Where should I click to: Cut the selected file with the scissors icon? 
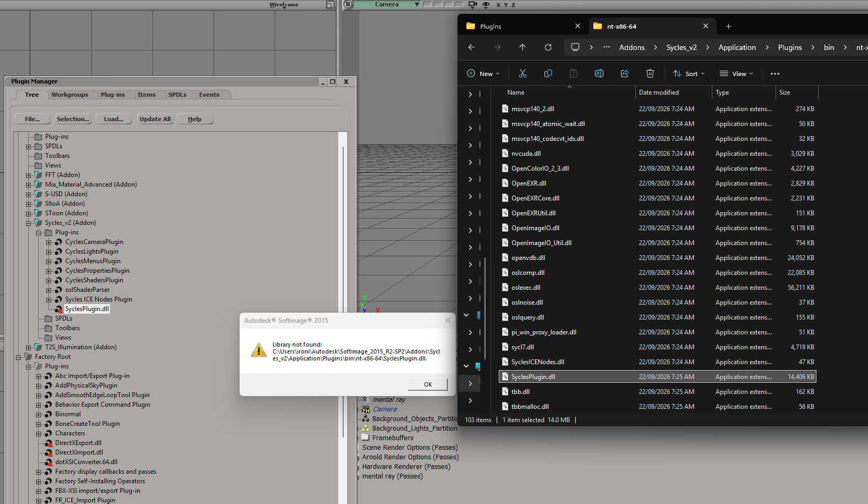tap(523, 73)
